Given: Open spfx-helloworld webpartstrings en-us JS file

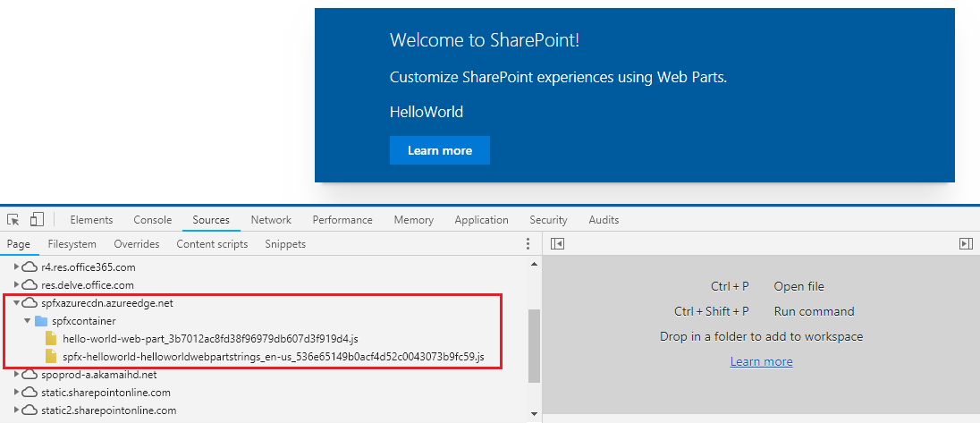Looking at the screenshot, I should tap(273, 357).
